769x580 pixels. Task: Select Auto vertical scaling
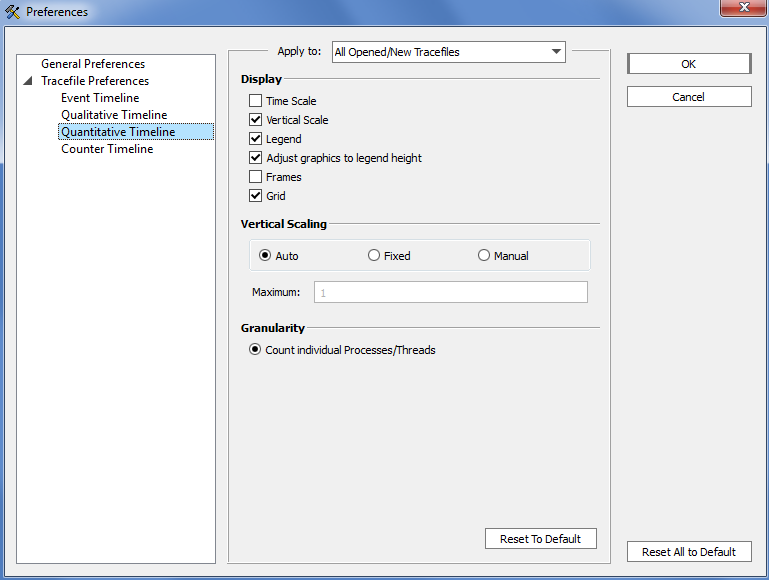pos(265,255)
